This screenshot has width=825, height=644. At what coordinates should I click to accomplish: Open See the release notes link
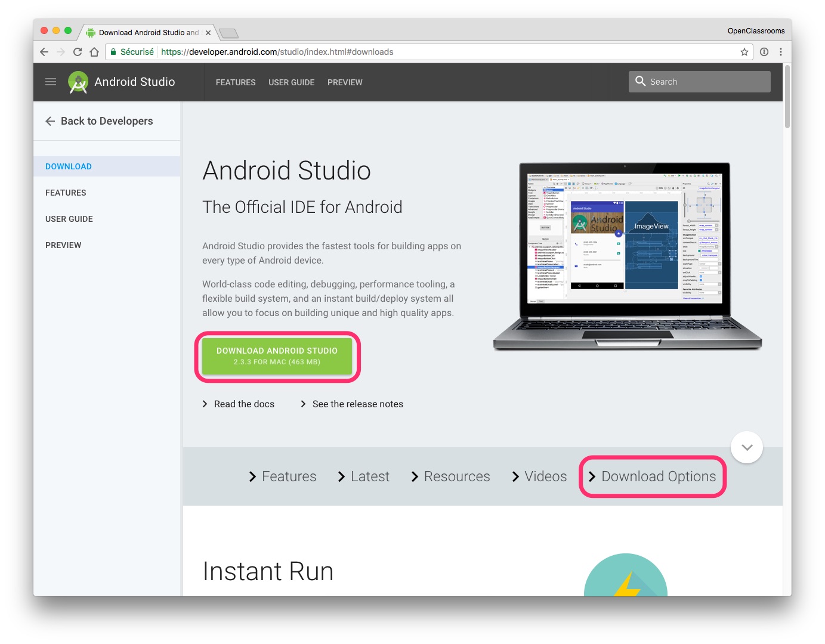(352, 404)
